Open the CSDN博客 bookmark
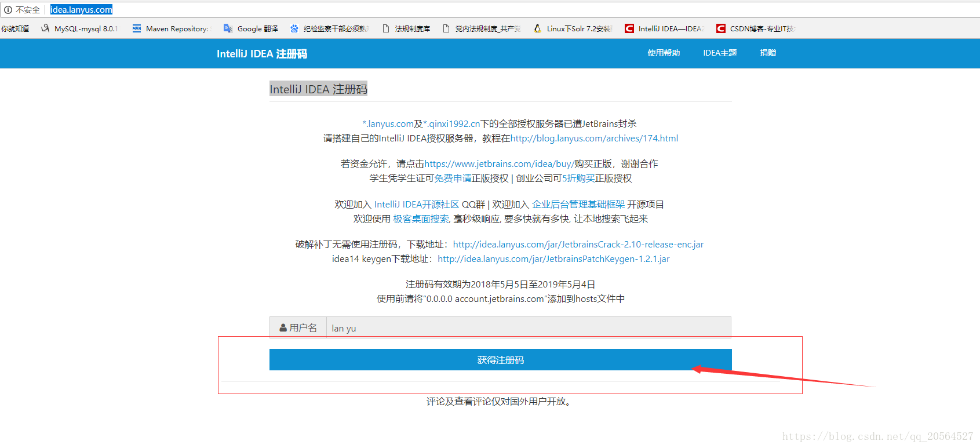Viewport: 980px width, 448px height. [755, 28]
